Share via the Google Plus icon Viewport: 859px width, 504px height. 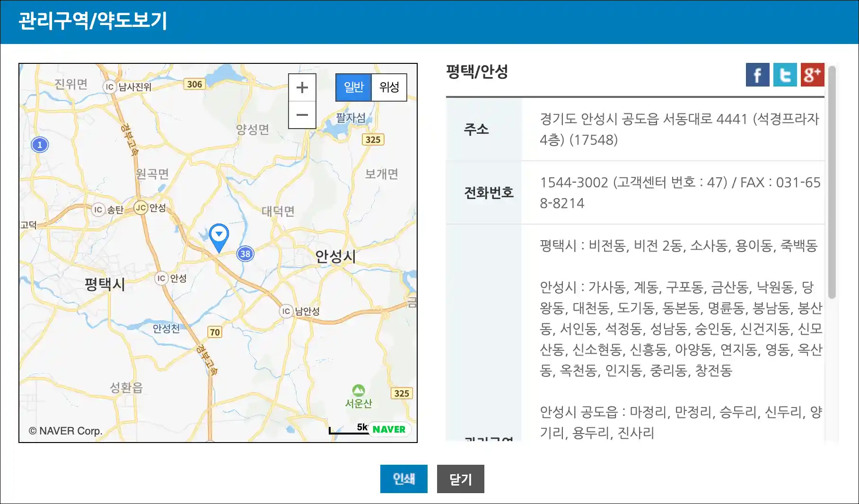812,75
